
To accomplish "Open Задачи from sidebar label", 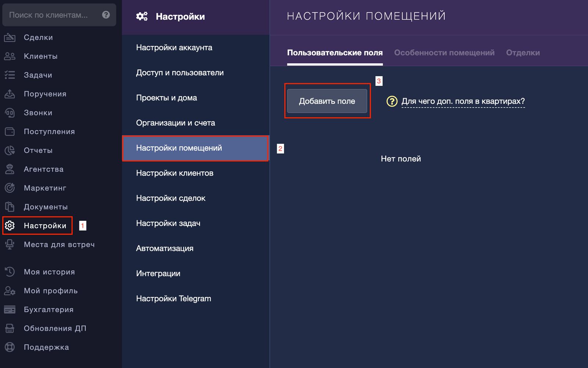I will coord(38,75).
